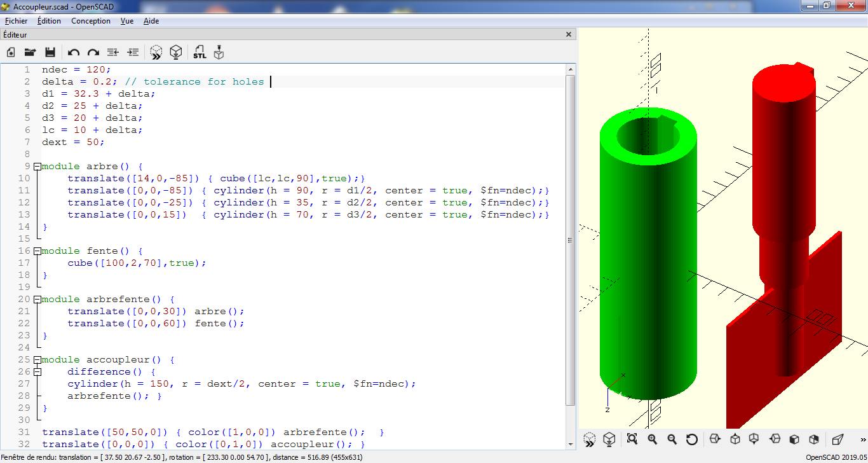Click the render window status text

point(182,457)
